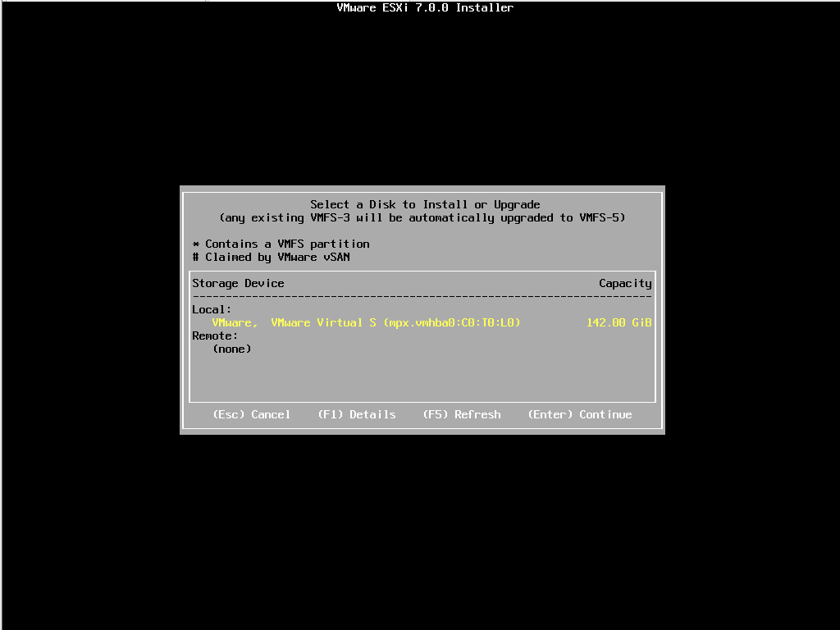Click the 'Contains a VMFS partition' legend line
Image resolution: width=840 pixels, height=630 pixels.
point(281,244)
